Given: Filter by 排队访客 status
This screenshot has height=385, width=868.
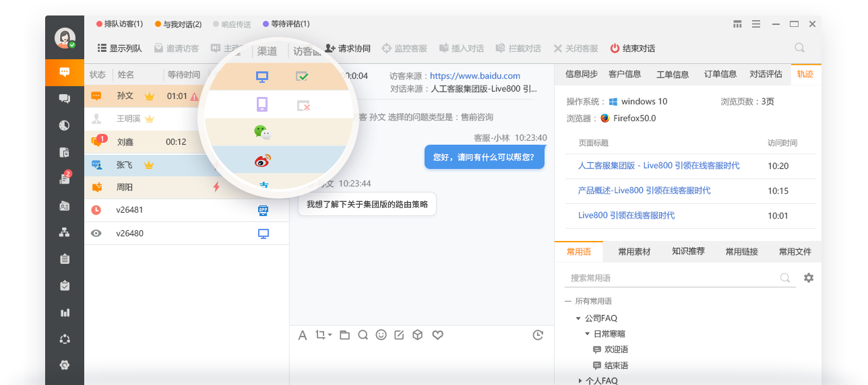Looking at the screenshot, I should click(x=120, y=24).
